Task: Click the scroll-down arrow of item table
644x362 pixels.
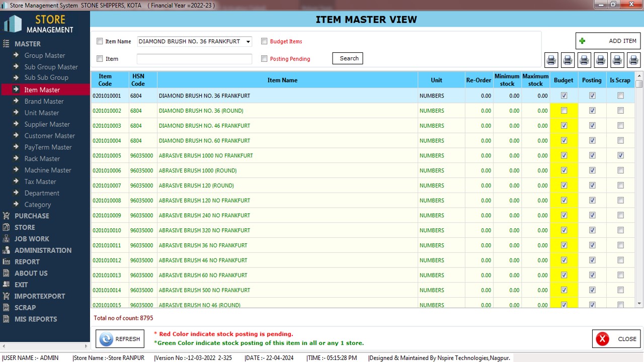Action: click(639, 304)
